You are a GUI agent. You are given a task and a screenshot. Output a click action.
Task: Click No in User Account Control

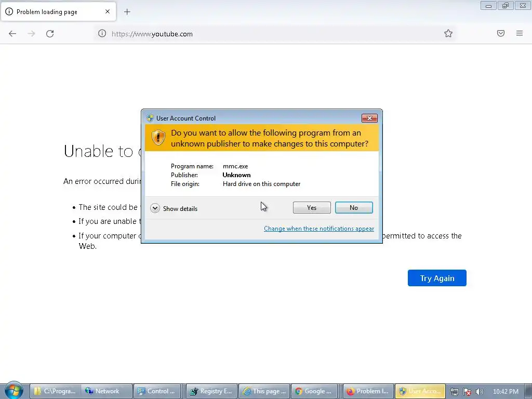point(354,208)
